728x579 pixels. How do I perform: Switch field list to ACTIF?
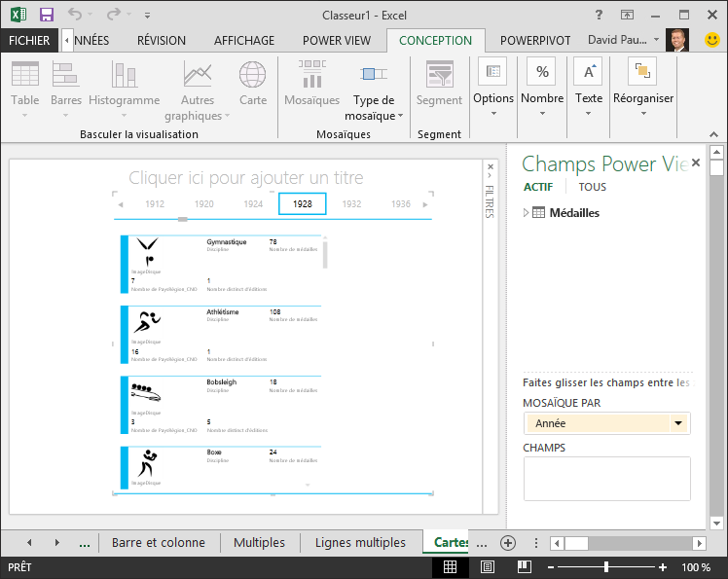pyautogui.click(x=538, y=187)
